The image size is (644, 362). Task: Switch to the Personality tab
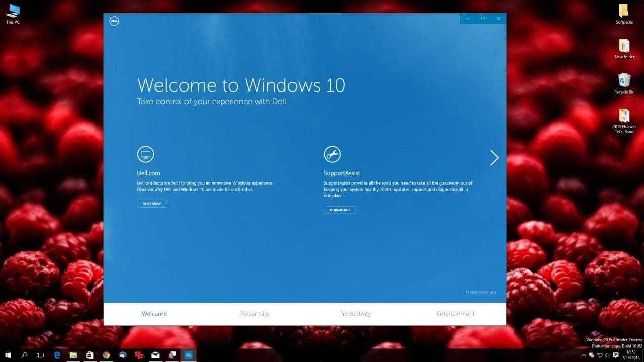[x=254, y=314]
